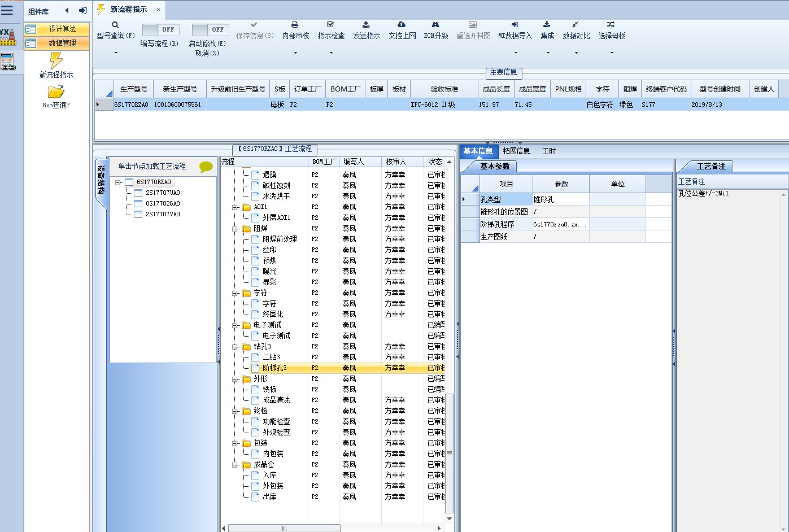Collapse the 钻孔3 process folder
Viewport: 789px width, 532px height.
235,347
